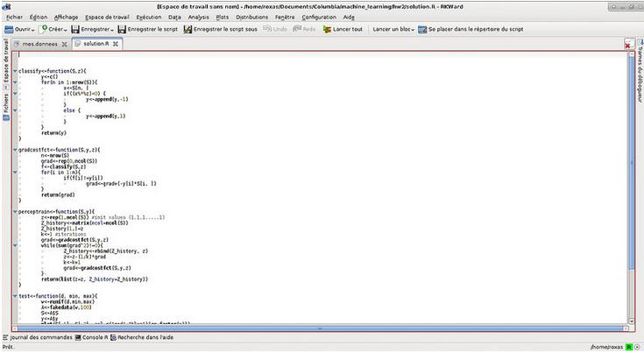This screenshot has height=353, width=644.
Task: Run entire script with Lancer tout
Action: pos(343,29)
